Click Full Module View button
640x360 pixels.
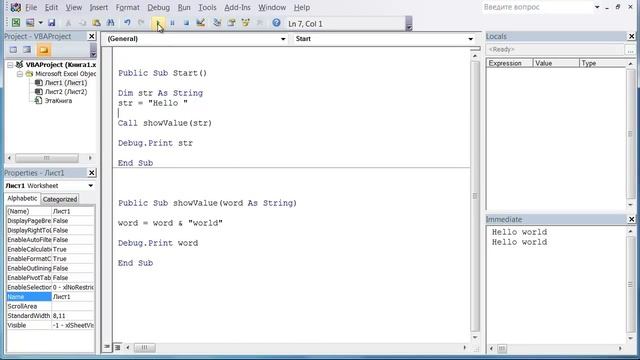tap(118, 347)
